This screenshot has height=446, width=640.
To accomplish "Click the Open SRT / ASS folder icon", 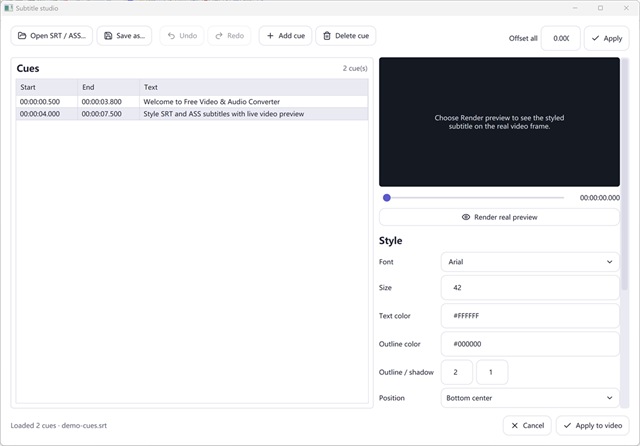I will point(22,36).
